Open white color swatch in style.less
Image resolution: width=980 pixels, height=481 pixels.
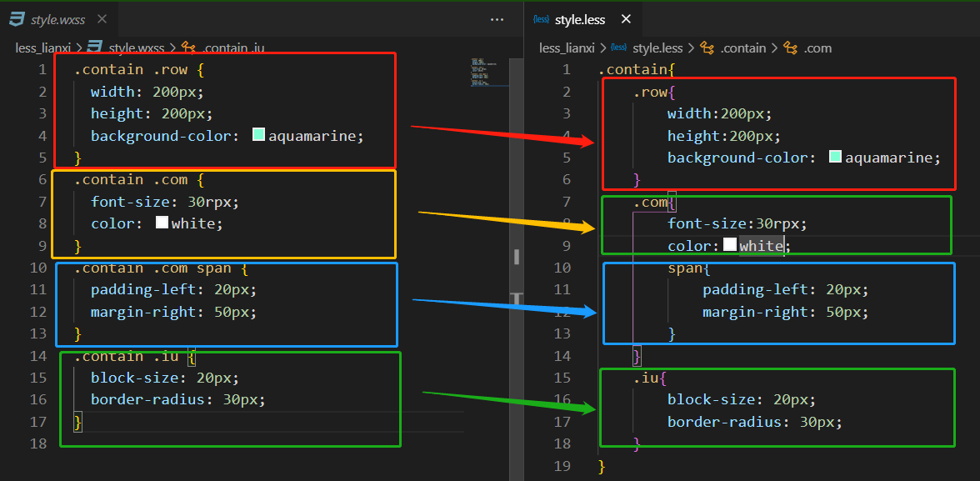(729, 245)
